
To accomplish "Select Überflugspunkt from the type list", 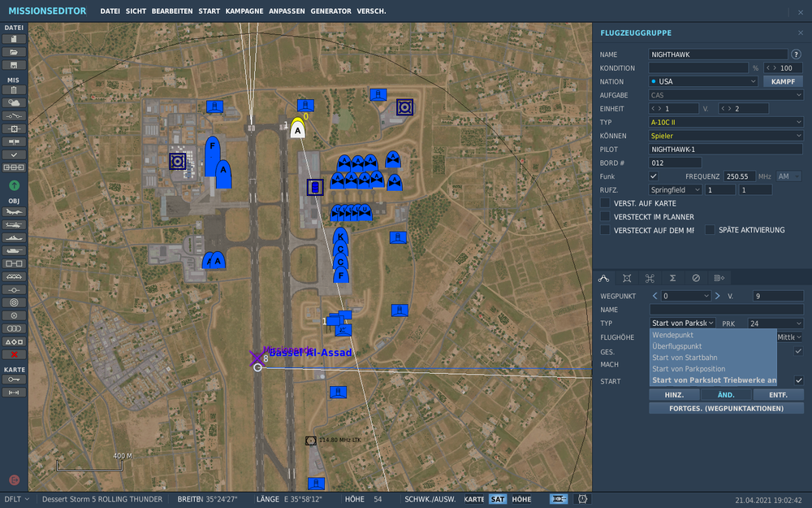I will pyautogui.click(x=713, y=346).
